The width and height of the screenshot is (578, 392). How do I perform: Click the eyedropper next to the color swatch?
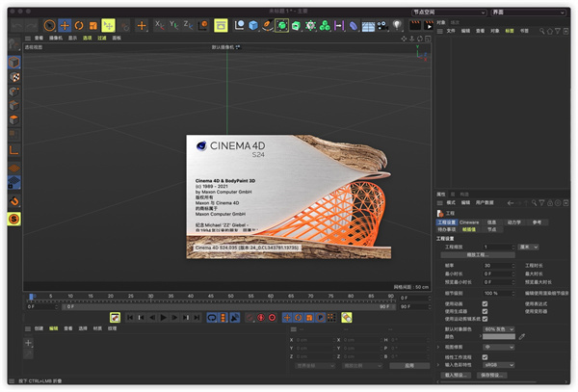(522, 337)
